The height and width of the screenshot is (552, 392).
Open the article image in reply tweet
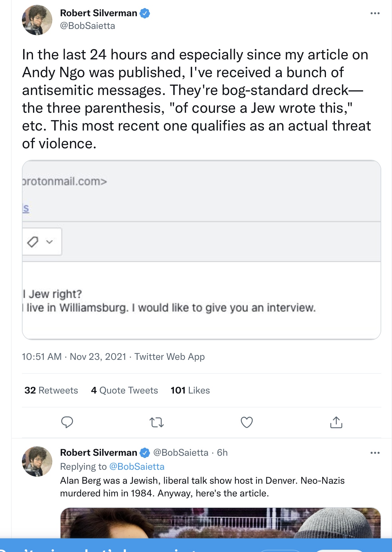point(220,523)
